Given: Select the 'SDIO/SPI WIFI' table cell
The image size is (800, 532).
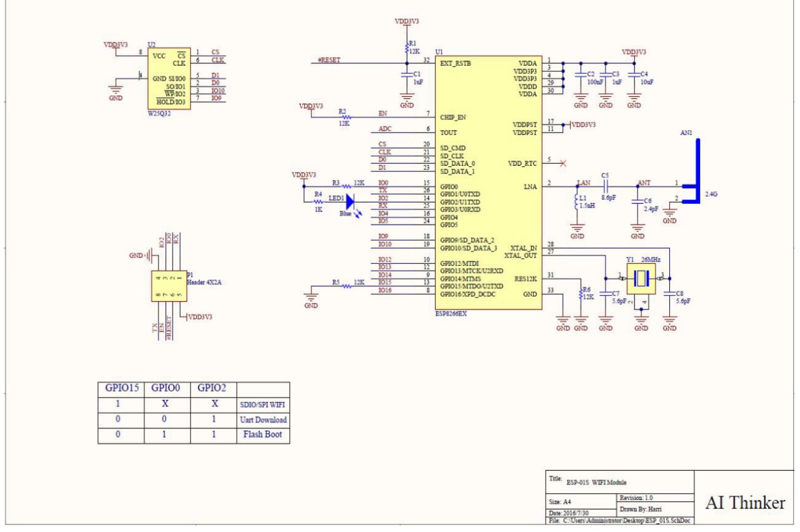Looking at the screenshot, I should [x=264, y=406].
